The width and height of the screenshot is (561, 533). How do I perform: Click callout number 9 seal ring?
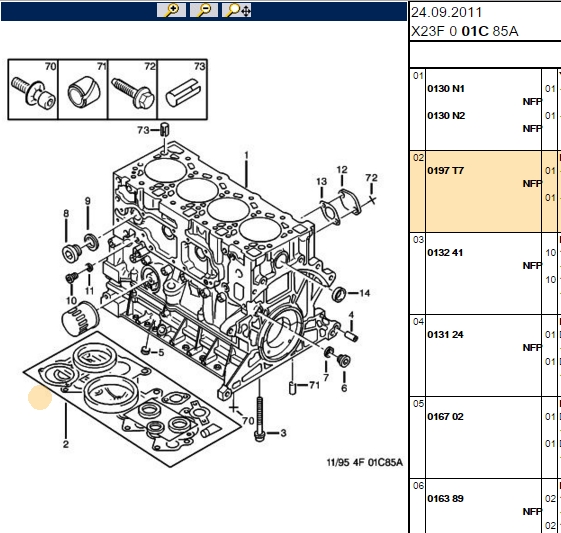(88, 201)
